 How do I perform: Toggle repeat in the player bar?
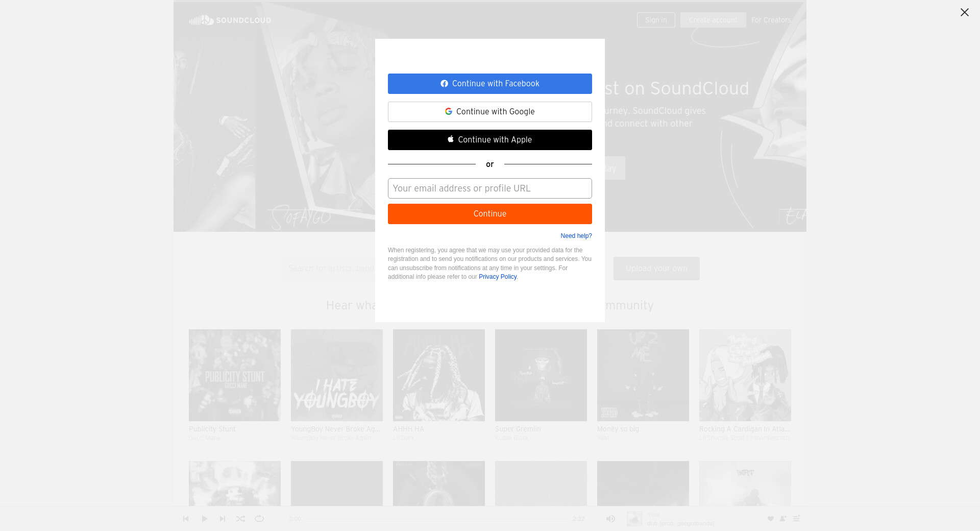point(259,519)
